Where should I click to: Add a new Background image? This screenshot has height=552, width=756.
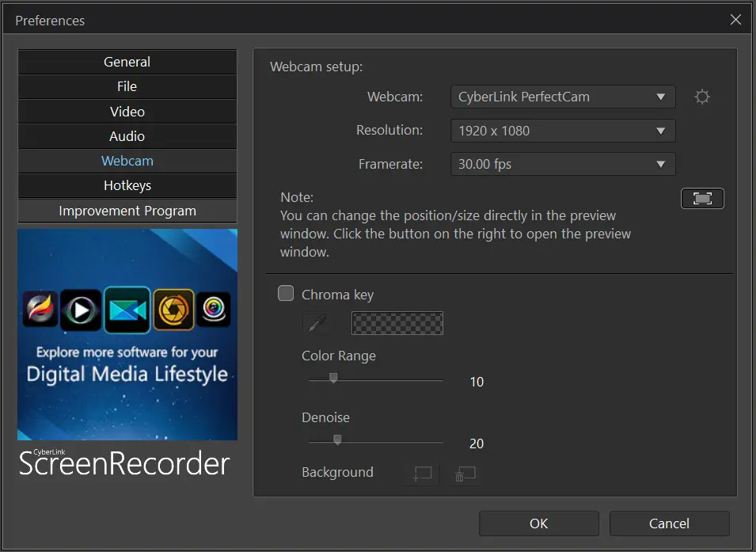[x=422, y=474]
